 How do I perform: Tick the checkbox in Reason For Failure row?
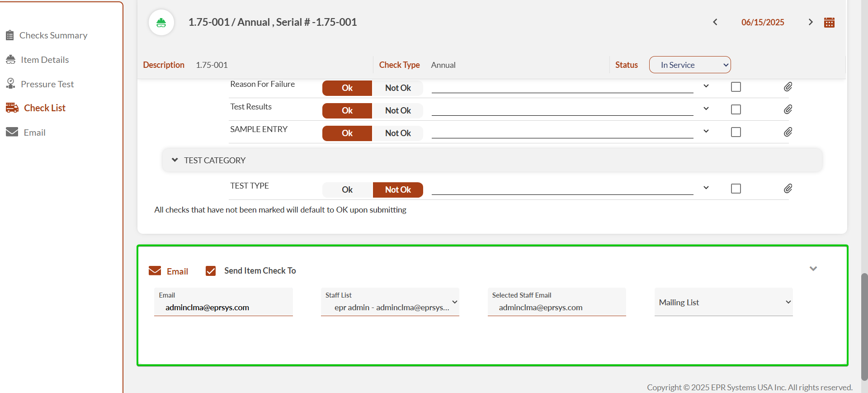coord(736,87)
